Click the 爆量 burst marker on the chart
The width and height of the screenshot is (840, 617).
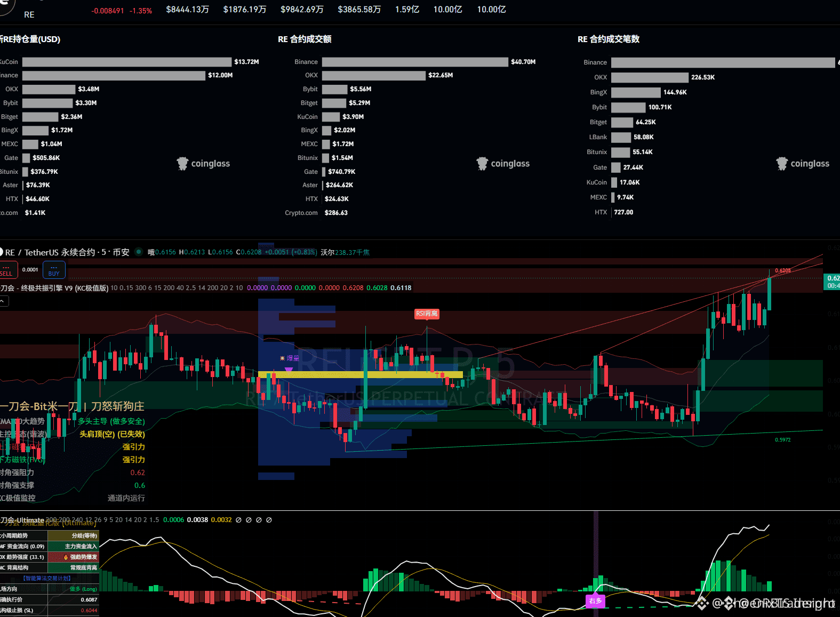tap(290, 358)
